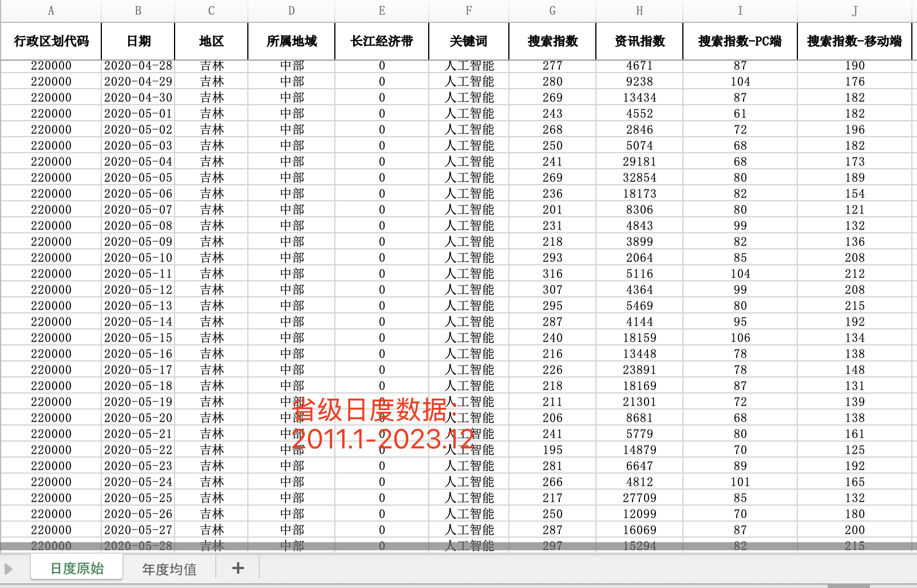Viewport: 917px width, 588px height.
Task: Click the 搜索指数 header cell
Action: coord(552,41)
